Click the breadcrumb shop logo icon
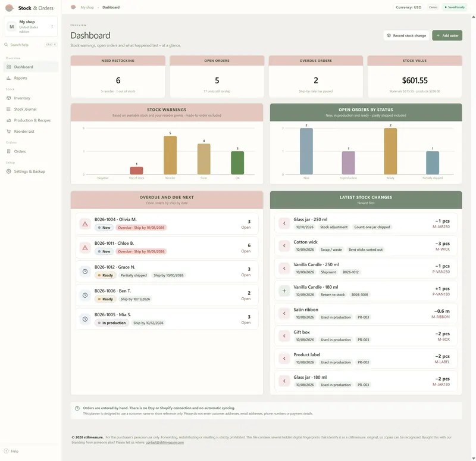The height and width of the screenshot is (461, 476). (73, 7)
